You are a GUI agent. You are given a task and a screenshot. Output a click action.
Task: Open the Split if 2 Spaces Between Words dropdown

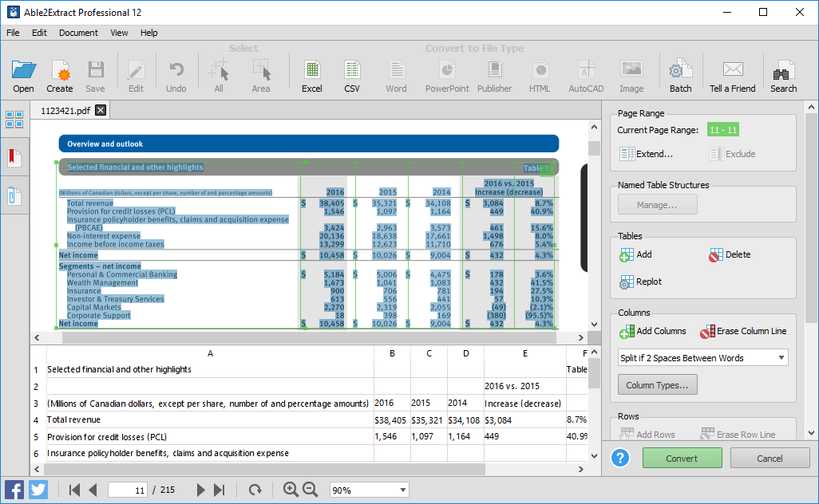702,358
